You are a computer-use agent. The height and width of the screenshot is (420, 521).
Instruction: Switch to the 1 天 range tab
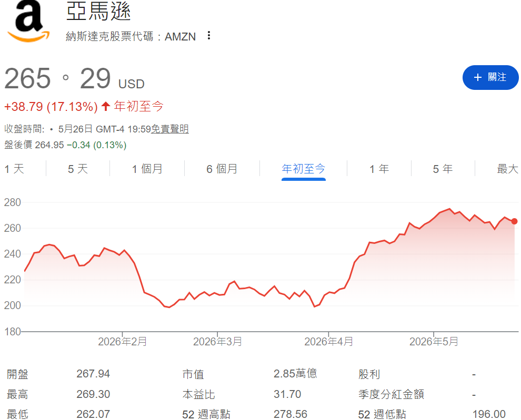pyautogui.click(x=14, y=169)
